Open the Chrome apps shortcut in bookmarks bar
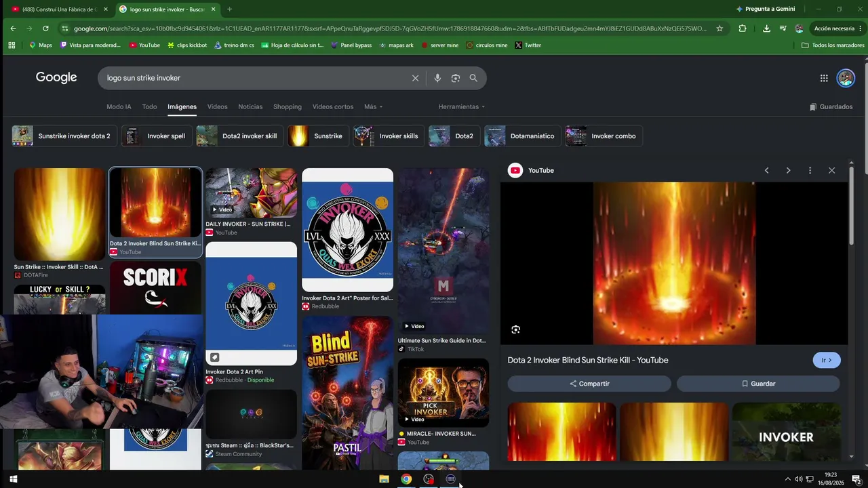868x488 pixels. pyautogui.click(x=12, y=45)
